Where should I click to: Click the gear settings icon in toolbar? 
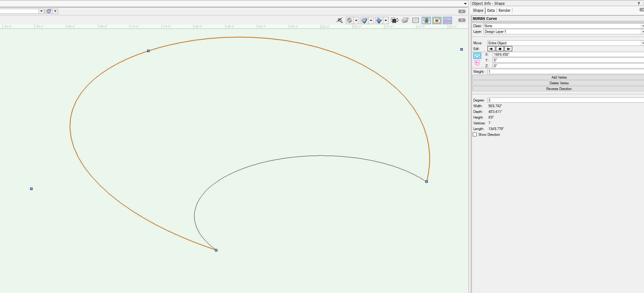349,20
